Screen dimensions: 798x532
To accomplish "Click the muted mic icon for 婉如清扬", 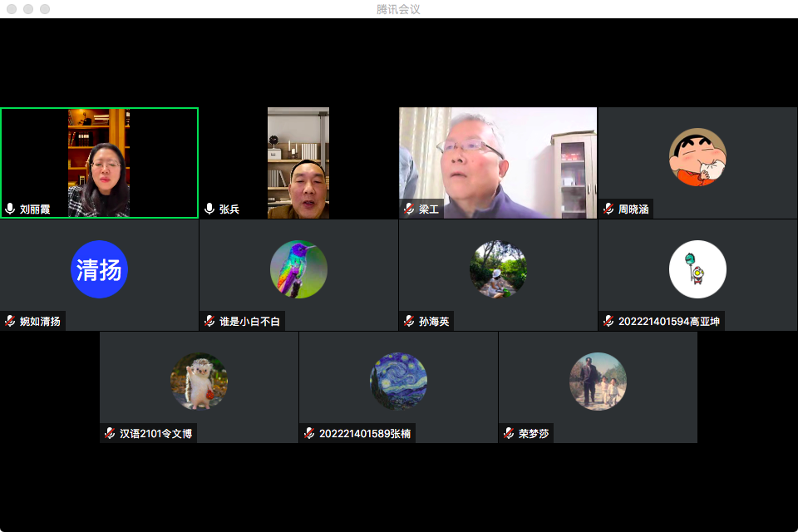I will 10,321.
